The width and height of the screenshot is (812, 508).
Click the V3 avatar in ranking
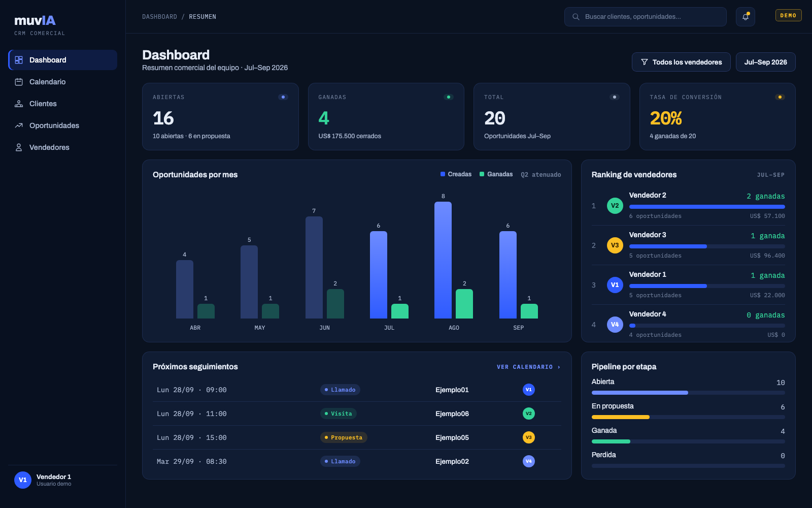point(615,245)
